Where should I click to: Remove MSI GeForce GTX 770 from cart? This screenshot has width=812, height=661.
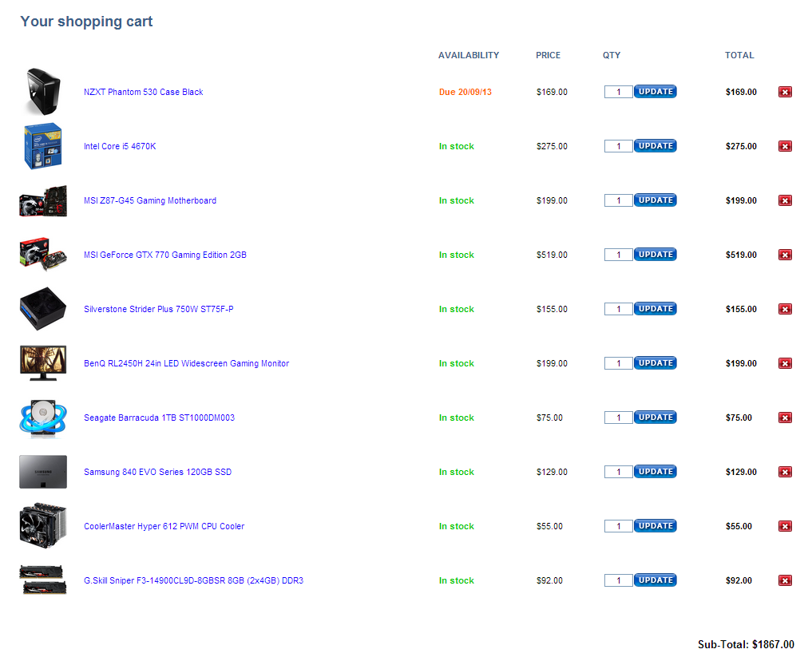tap(785, 255)
